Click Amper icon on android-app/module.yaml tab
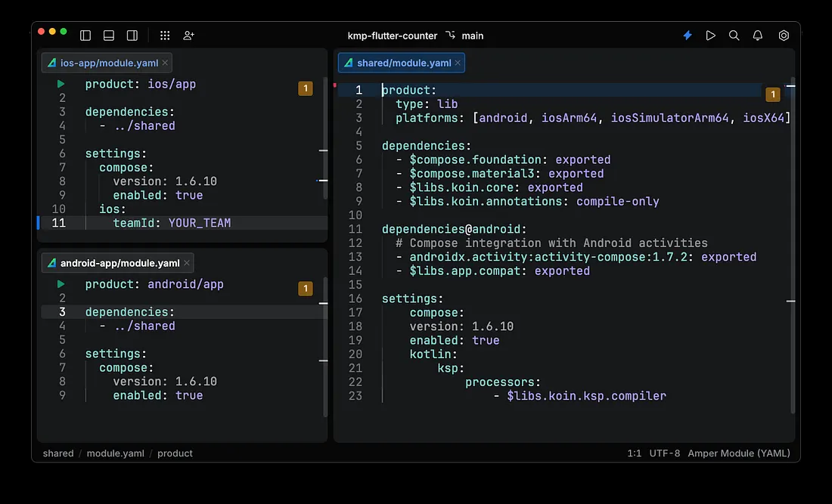The height and width of the screenshot is (504, 832). pyautogui.click(x=51, y=263)
